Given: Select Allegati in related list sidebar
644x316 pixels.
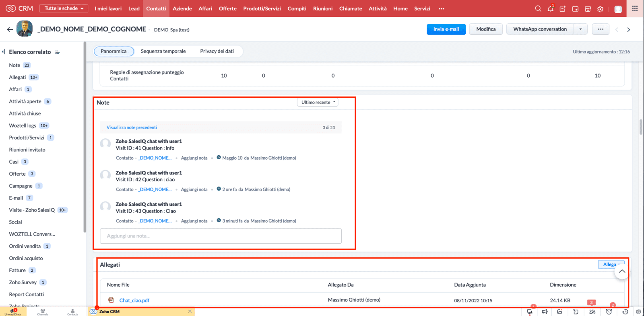Looking at the screenshot, I should (x=17, y=77).
